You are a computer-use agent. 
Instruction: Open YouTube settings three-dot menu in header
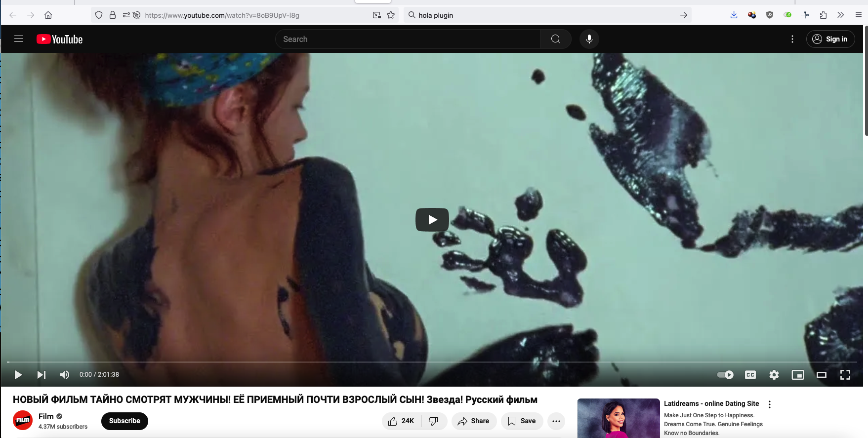(792, 39)
